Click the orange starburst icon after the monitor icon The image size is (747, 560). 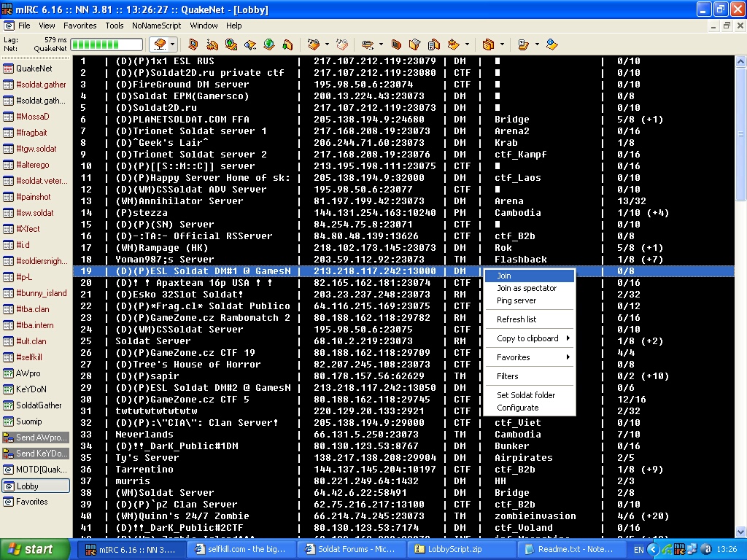[212, 44]
